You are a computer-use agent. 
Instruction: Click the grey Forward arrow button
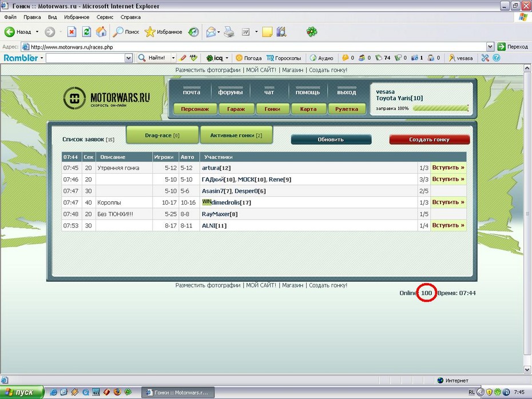pyautogui.click(x=50, y=32)
